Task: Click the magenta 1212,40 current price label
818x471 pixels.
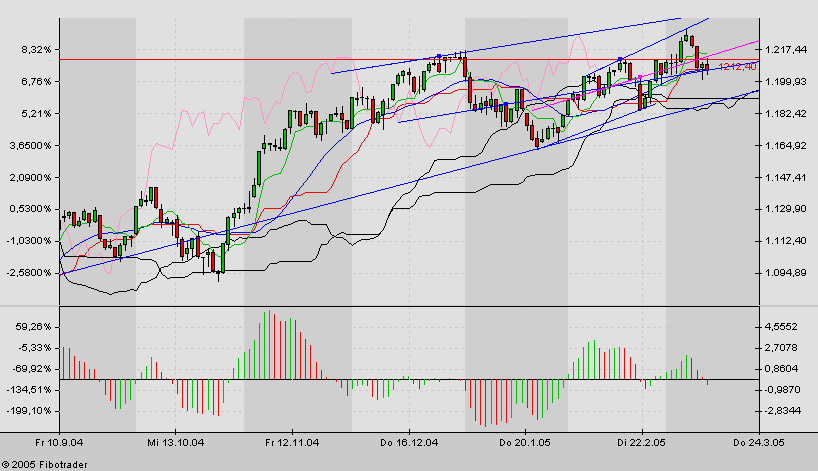Action: coord(734,67)
